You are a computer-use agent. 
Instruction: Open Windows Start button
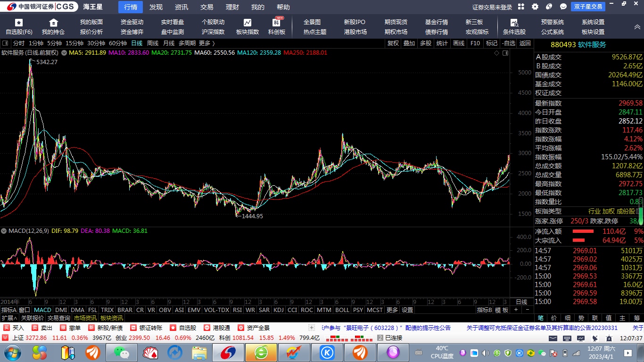(x=12, y=353)
